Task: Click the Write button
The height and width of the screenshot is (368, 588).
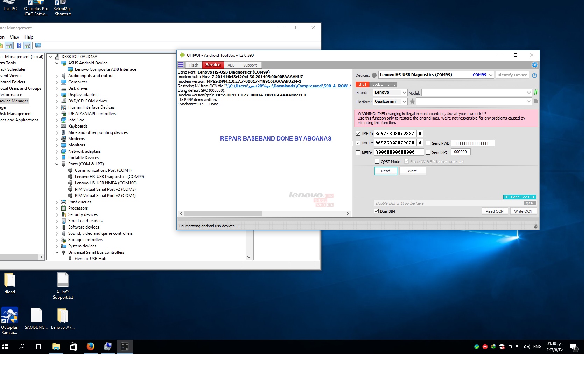Action: [x=412, y=171]
